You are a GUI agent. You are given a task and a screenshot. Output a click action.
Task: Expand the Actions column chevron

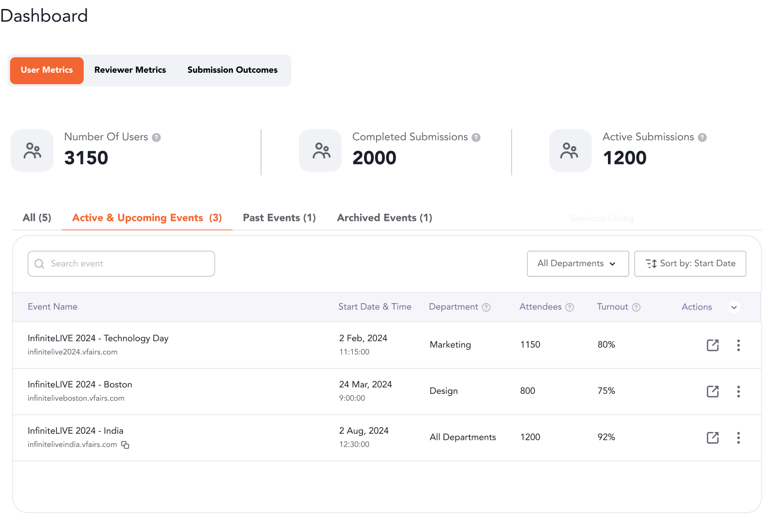pos(734,307)
